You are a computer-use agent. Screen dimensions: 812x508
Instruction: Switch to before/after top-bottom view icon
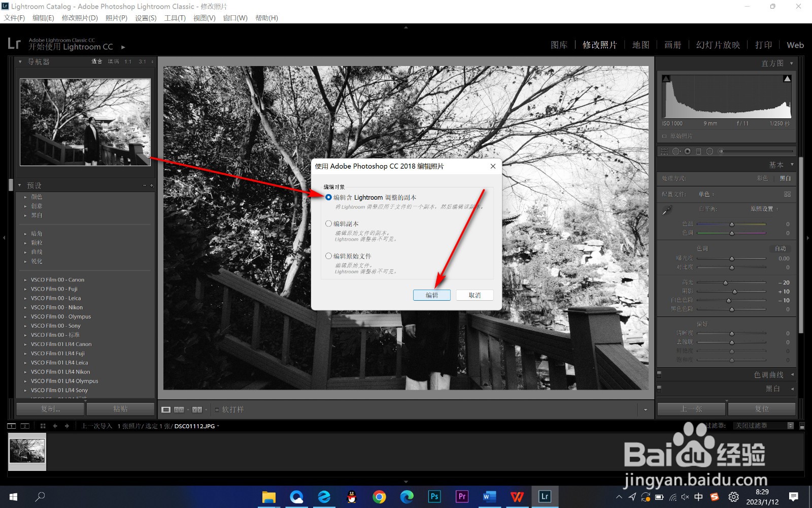[197, 409]
